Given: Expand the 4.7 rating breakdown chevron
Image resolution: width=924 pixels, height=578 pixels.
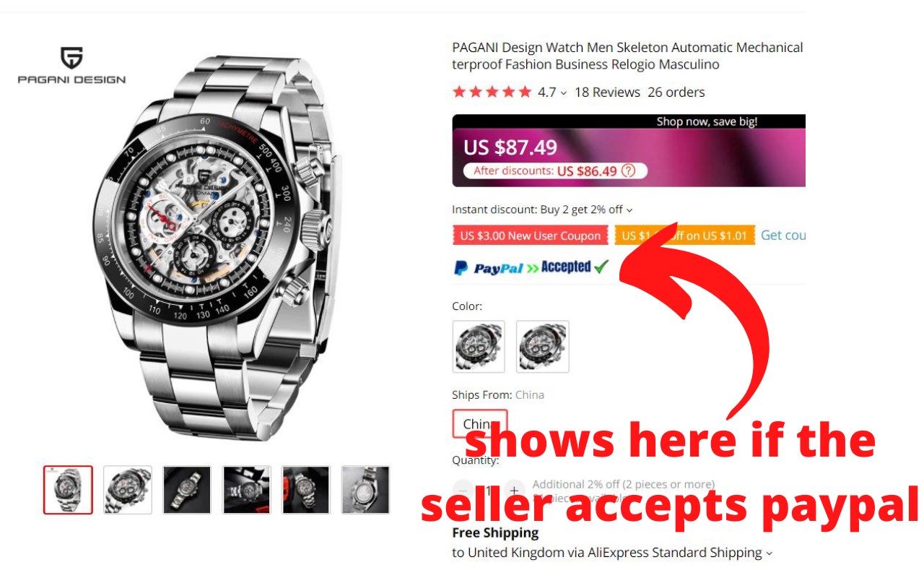Looking at the screenshot, I should tap(564, 93).
